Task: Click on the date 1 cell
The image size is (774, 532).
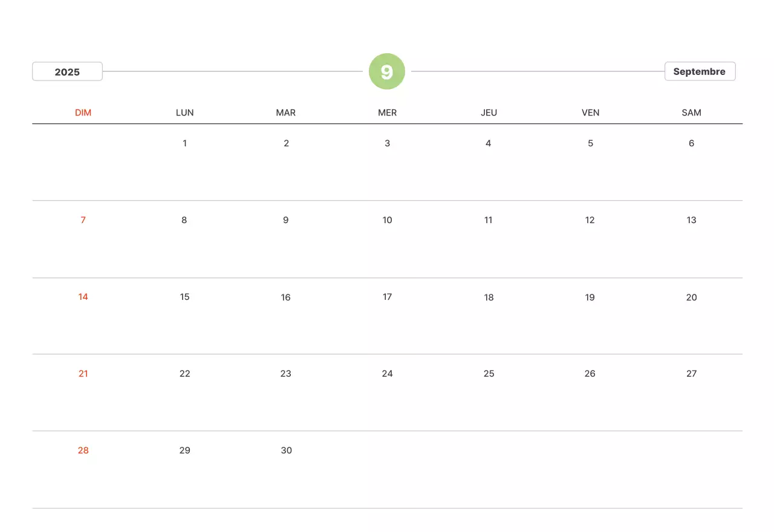Action: [x=184, y=143]
